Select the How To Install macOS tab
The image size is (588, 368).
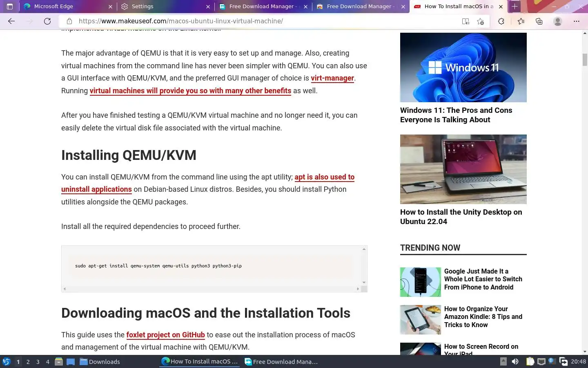pyautogui.click(x=459, y=7)
